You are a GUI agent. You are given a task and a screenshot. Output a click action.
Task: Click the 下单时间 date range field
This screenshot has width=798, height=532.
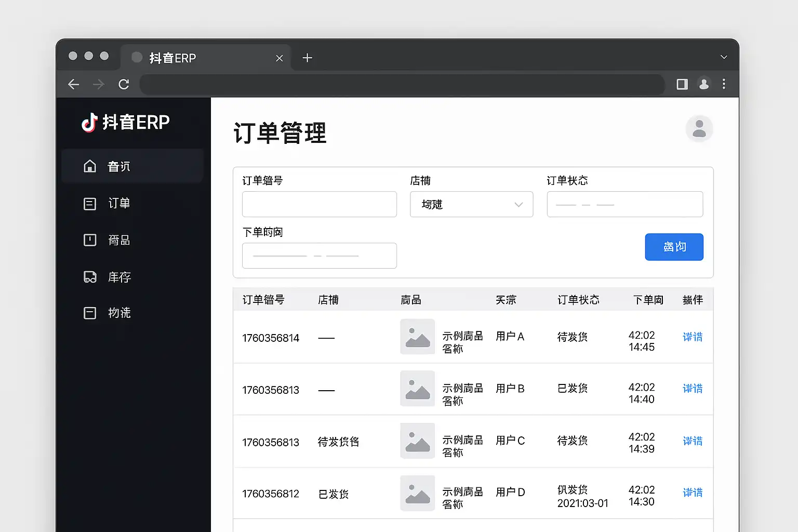pyautogui.click(x=319, y=256)
